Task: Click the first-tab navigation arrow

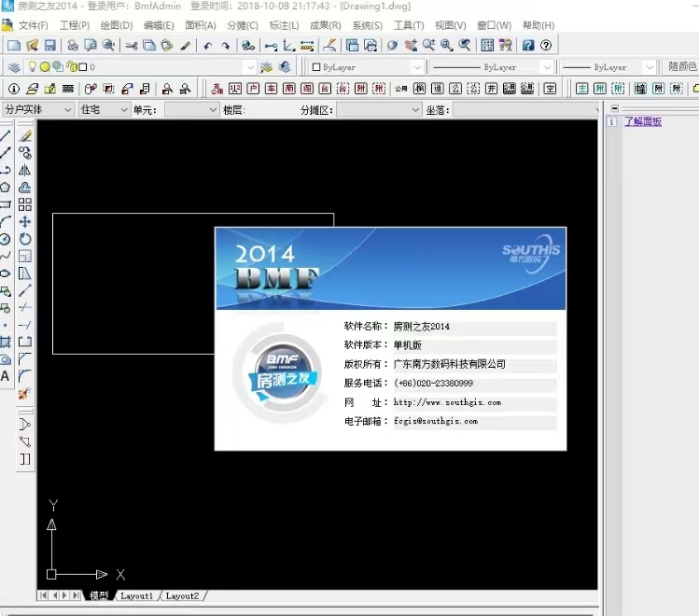Action: (43, 595)
